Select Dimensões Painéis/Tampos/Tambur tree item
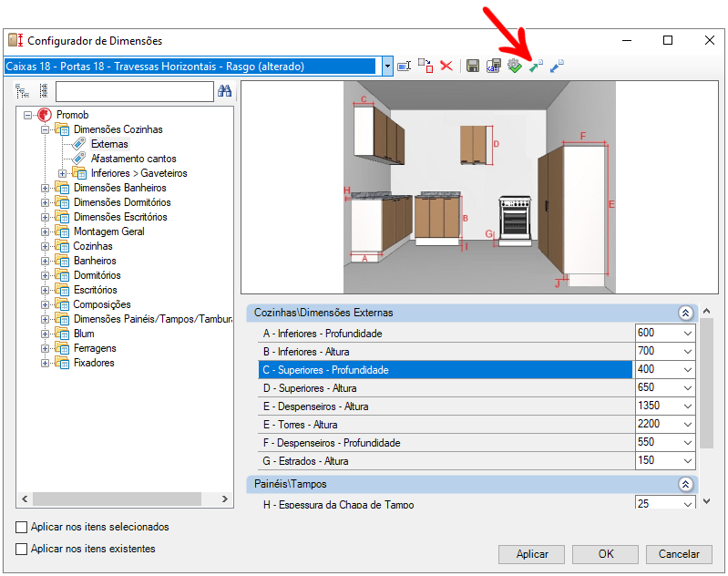The height and width of the screenshot is (576, 728). (153, 319)
